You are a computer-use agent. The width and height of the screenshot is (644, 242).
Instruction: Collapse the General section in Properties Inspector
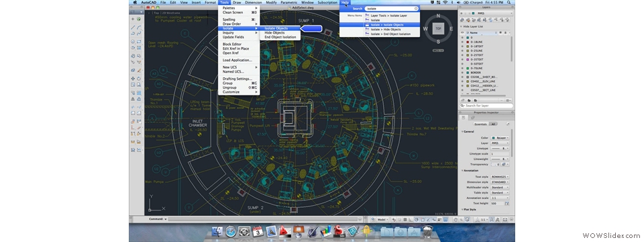click(462, 132)
